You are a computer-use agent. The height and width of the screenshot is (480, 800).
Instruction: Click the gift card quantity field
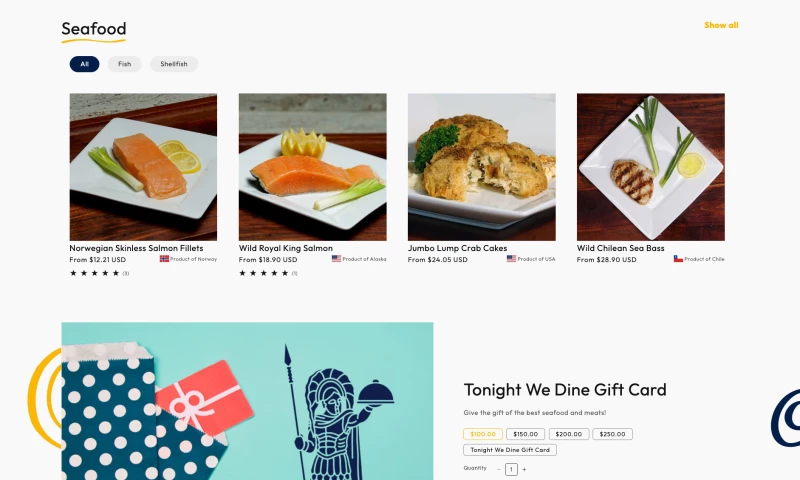(x=511, y=469)
